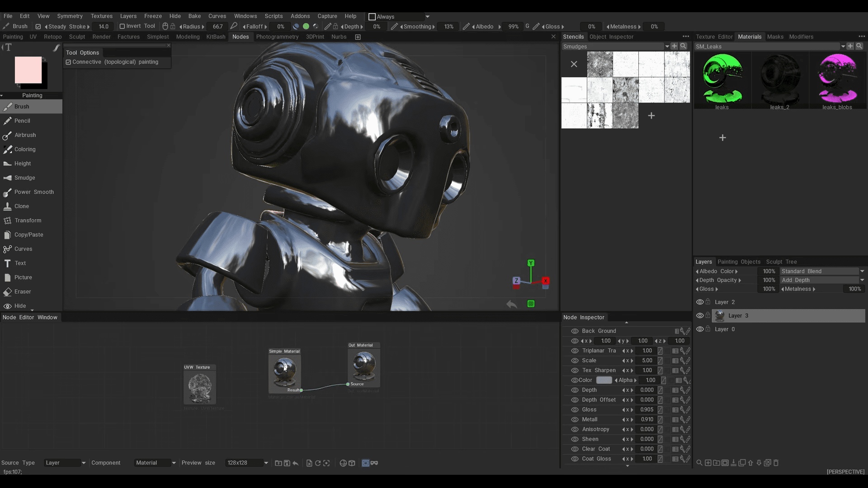Image resolution: width=868 pixels, height=488 pixels.
Task: Select the Airbrush tool
Action: tap(31, 135)
